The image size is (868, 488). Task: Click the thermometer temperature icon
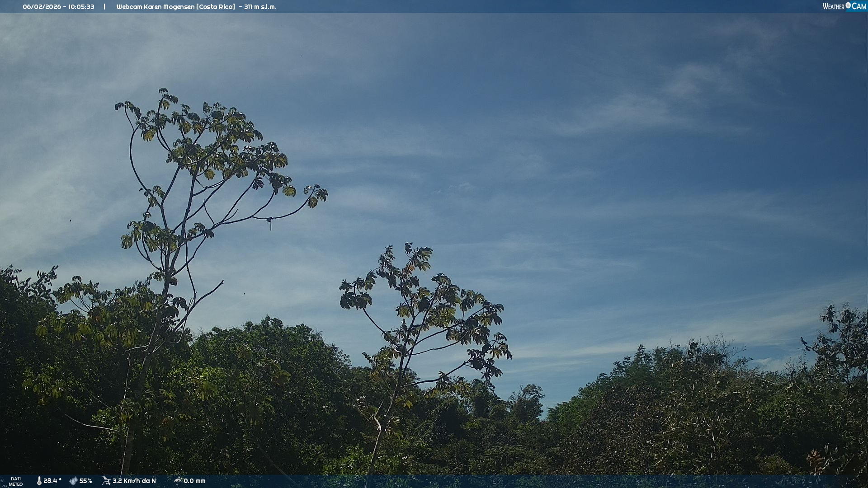coord(39,481)
